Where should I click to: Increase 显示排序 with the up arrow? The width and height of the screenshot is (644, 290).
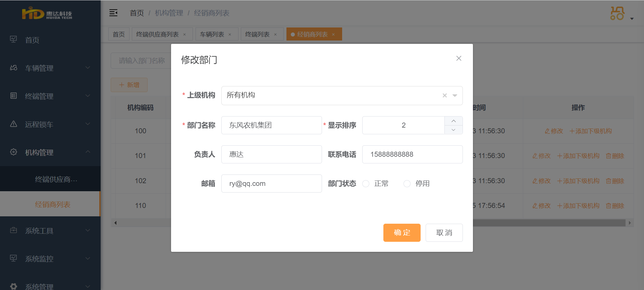tap(453, 121)
